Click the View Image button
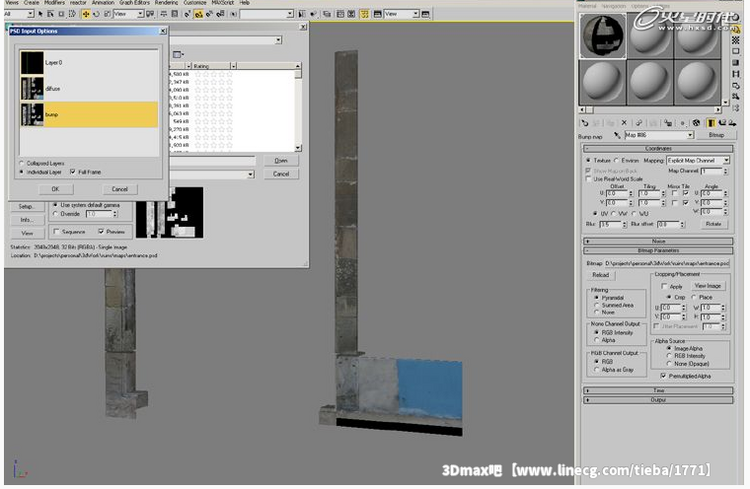Screen dimensions: 750x489 pos(707,286)
